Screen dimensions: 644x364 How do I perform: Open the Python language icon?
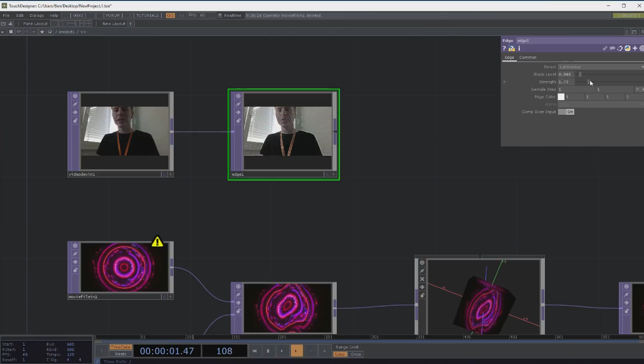coord(628,48)
